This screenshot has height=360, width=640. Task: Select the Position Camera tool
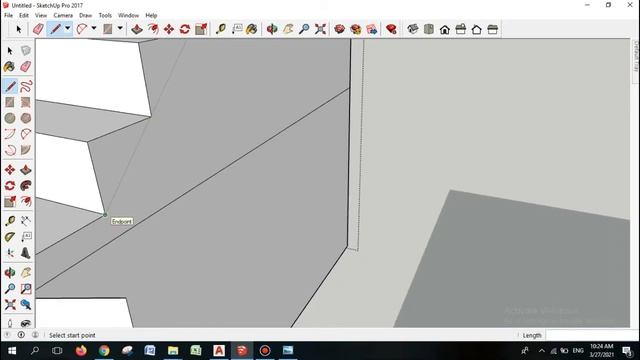10,322
